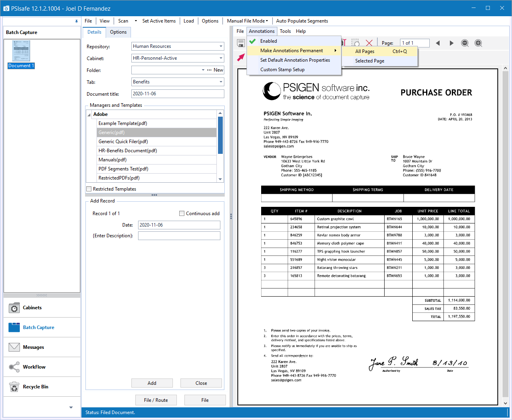This screenshot has width=512, height=420.
Task: Zoom in with the plus magnifier
Action: click(x=478, y=43)
